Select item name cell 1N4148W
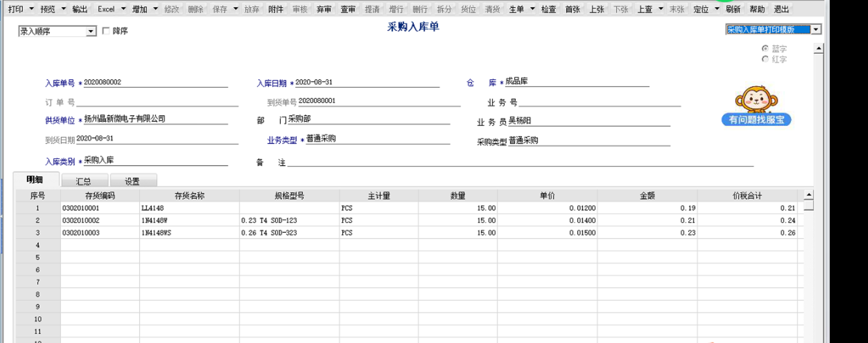Screen dimensions: 868x343 tap(190, 220)
